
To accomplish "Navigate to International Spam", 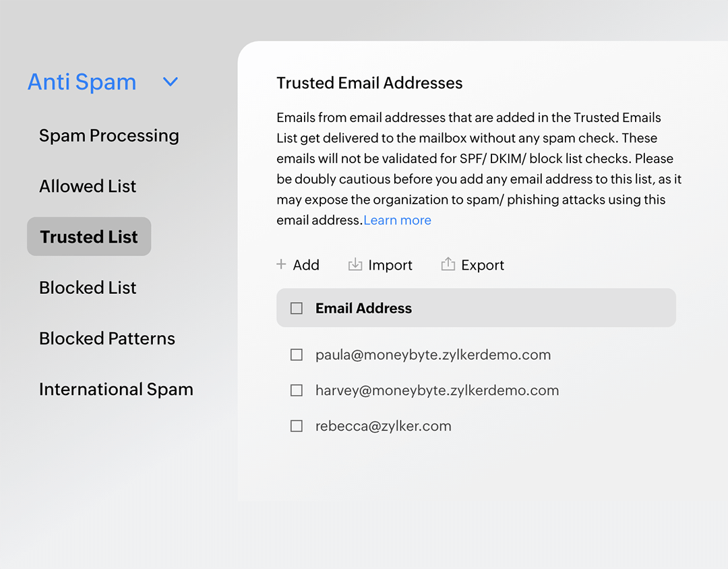I will [116, 389].
